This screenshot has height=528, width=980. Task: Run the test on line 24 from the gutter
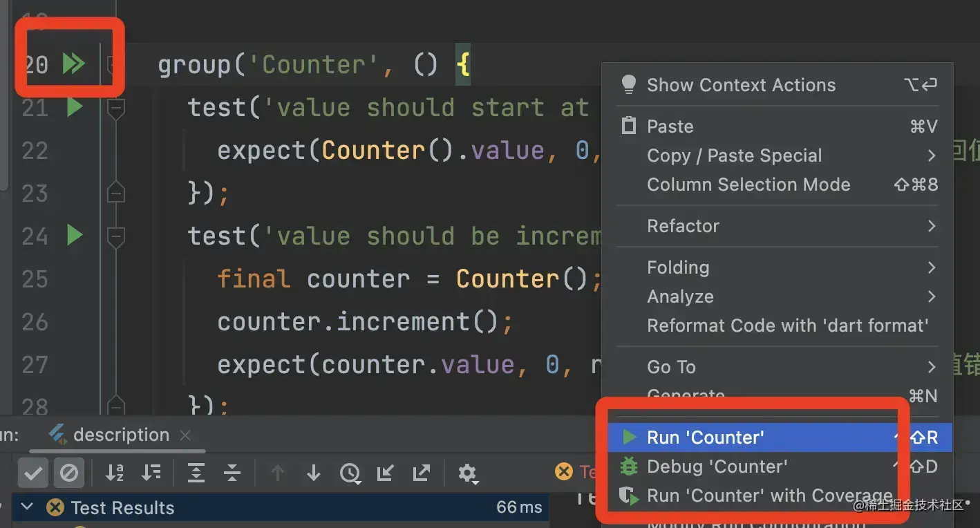pyautogui.click(x=75, y=236)
